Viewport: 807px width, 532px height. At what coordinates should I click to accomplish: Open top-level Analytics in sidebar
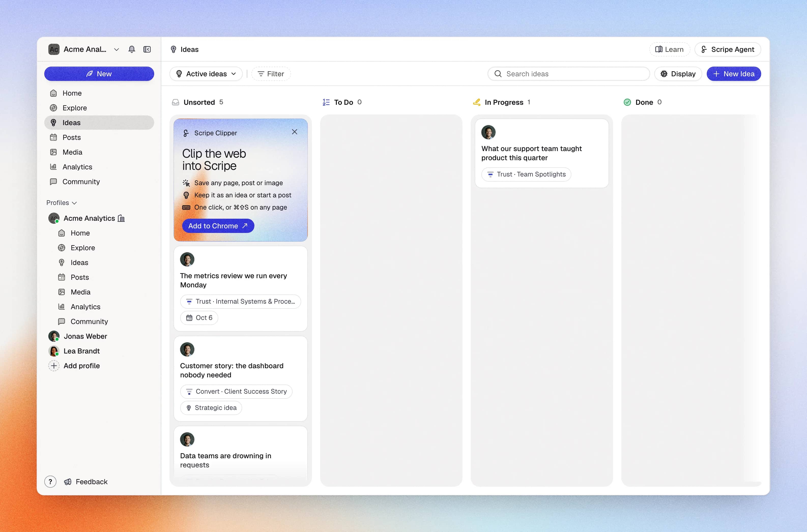[99, 167]
